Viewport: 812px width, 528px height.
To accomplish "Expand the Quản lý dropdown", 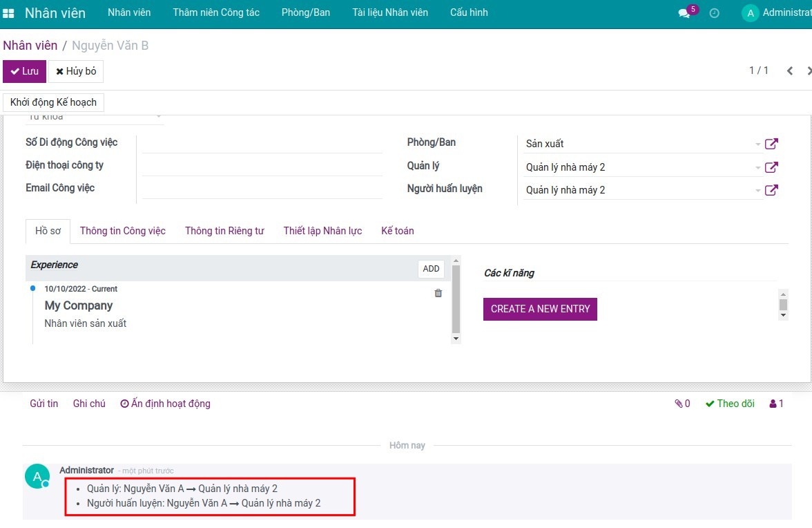I will (757, 167).
